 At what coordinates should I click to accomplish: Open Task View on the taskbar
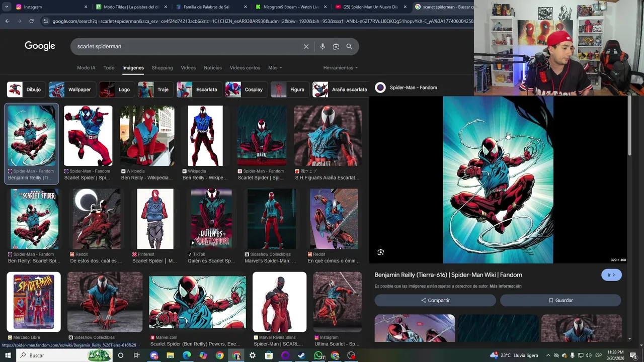point(137,355)
